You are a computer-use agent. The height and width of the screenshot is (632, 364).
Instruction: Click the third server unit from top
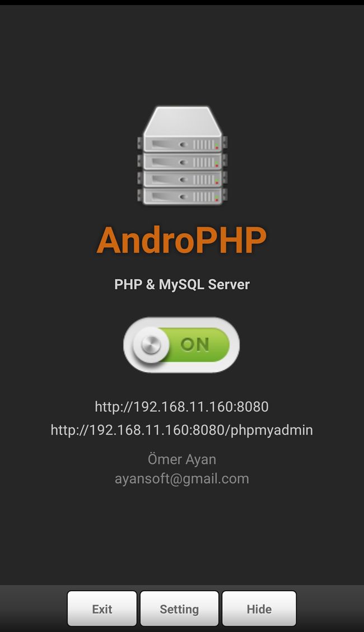tap(182, 179)
